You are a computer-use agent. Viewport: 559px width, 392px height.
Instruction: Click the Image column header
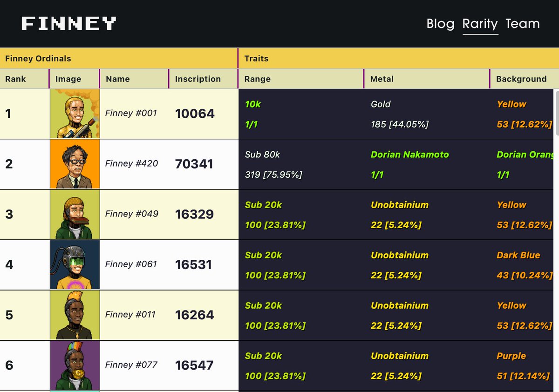point(75,79)
